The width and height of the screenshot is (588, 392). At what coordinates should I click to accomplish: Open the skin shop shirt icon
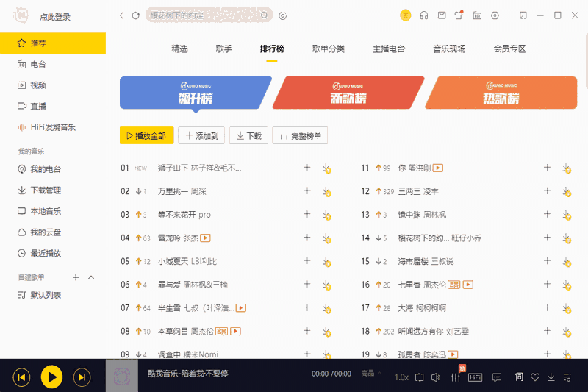tap(459, 15)
